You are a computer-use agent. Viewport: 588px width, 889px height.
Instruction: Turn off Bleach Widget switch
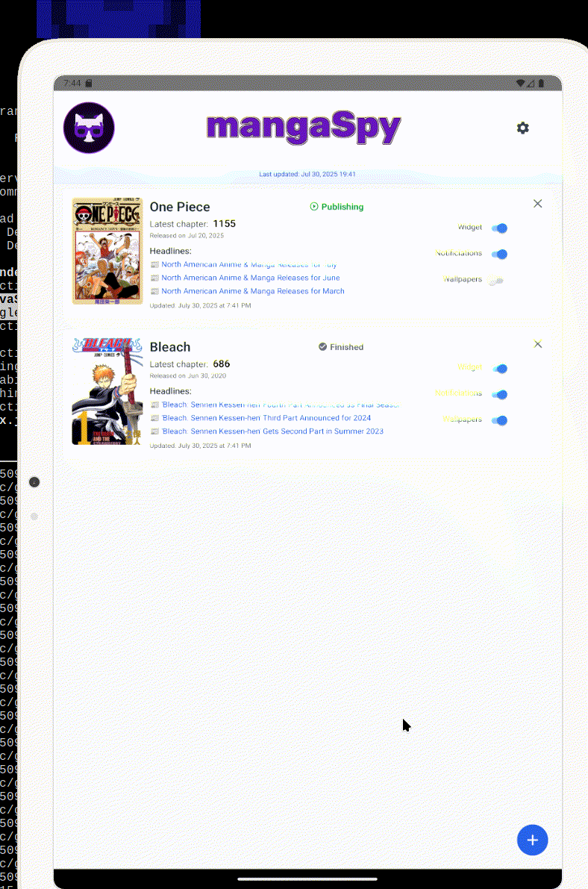pos(499,369)
